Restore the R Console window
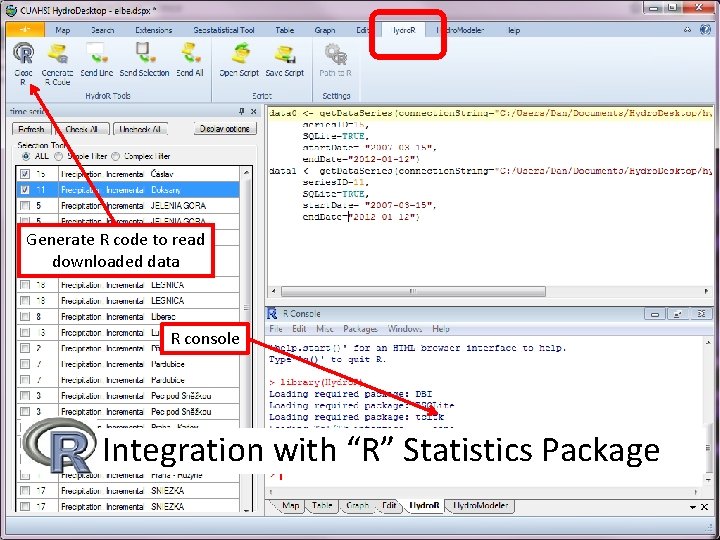720x540 pixels. click(x=678, y=314)
